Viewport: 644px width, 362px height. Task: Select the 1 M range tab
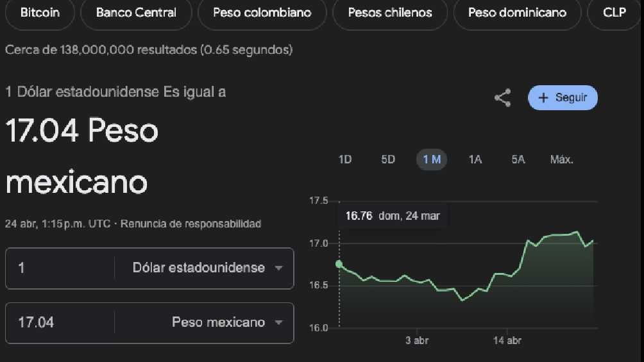[432, 160]
